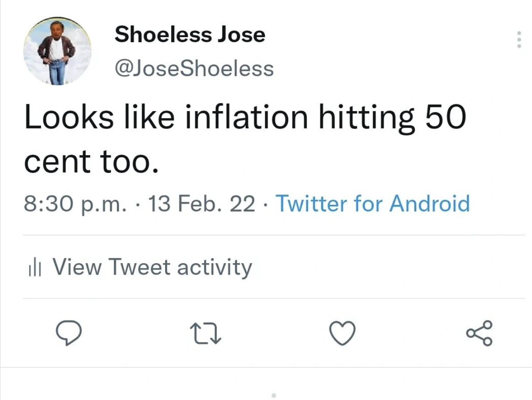532x400 pixels.
Task: Click the bar chart analytics icon
Action: click(35, 268)
